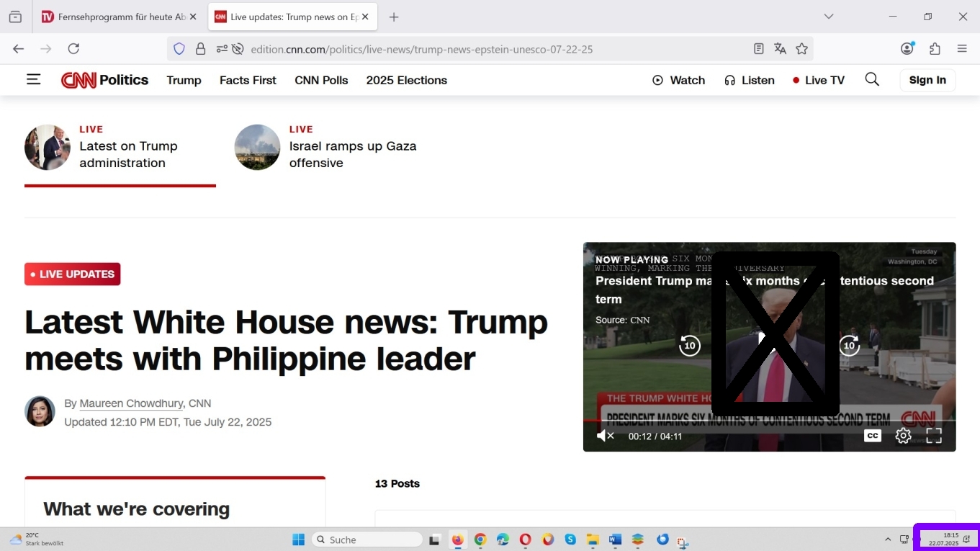Screen dimensions: 980x551
Task: Reload the current page
Action: [73, 49]
